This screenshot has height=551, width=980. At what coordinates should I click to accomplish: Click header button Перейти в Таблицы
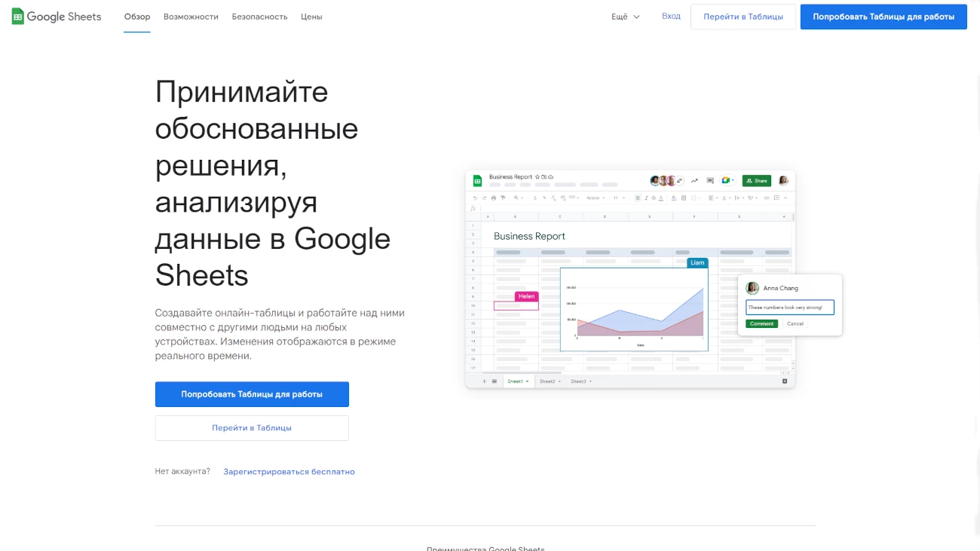click(x=743, y=17)
